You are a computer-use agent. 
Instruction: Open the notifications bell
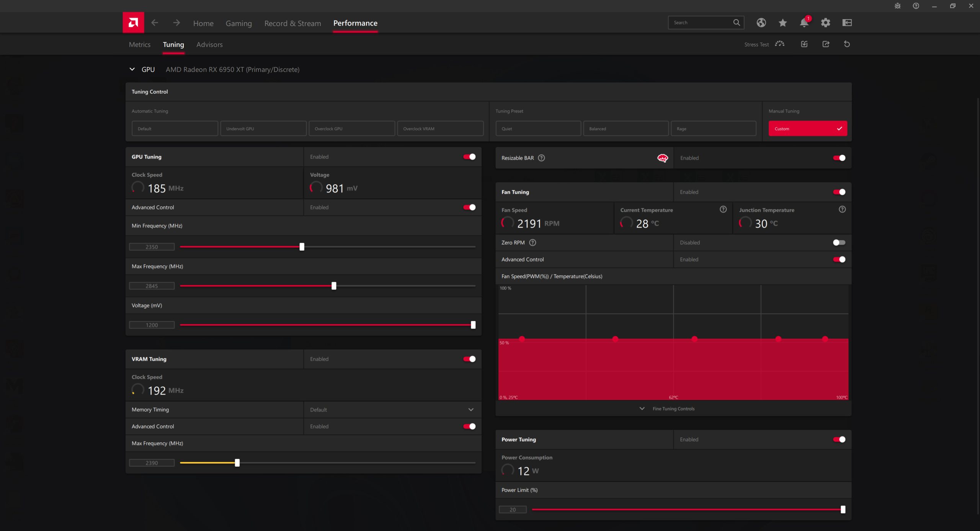(804, 23)
